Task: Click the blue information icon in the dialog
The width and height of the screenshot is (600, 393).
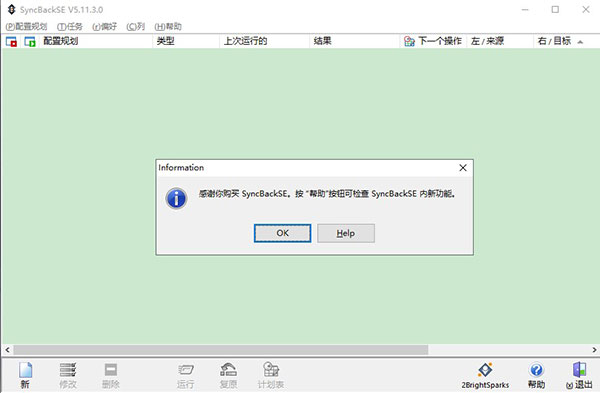Action: (x=176, y=198)
